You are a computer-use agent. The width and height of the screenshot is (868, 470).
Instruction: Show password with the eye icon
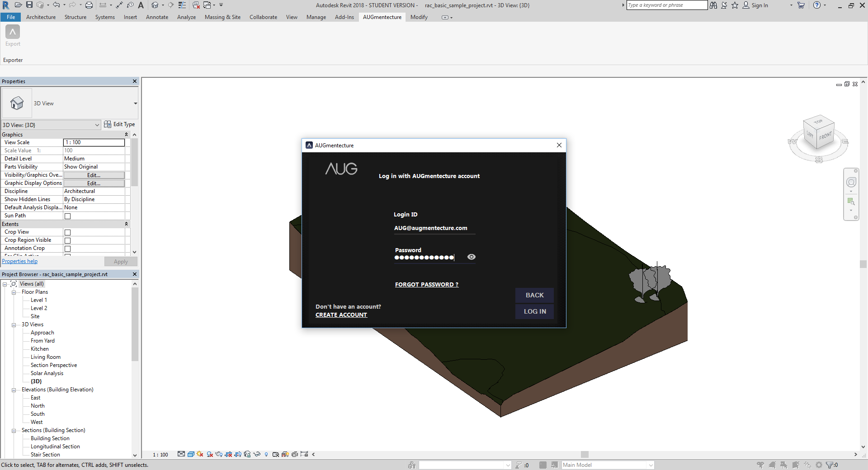[472, 257]
